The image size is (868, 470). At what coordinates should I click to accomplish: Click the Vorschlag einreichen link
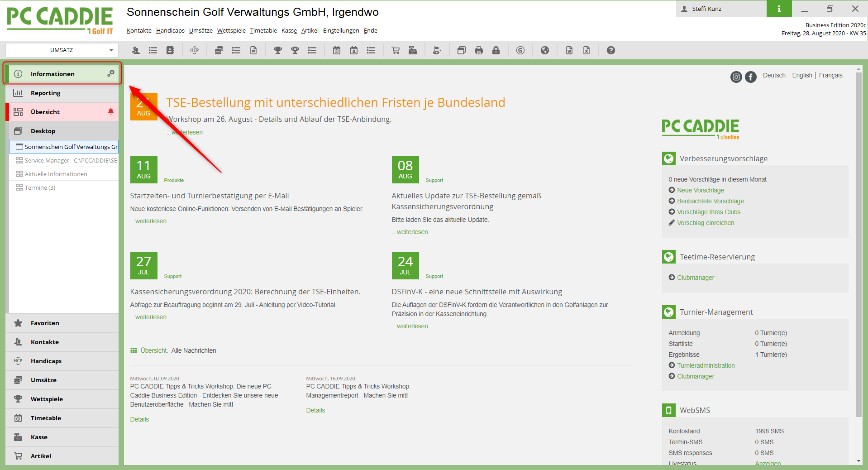tap(706, 223)
